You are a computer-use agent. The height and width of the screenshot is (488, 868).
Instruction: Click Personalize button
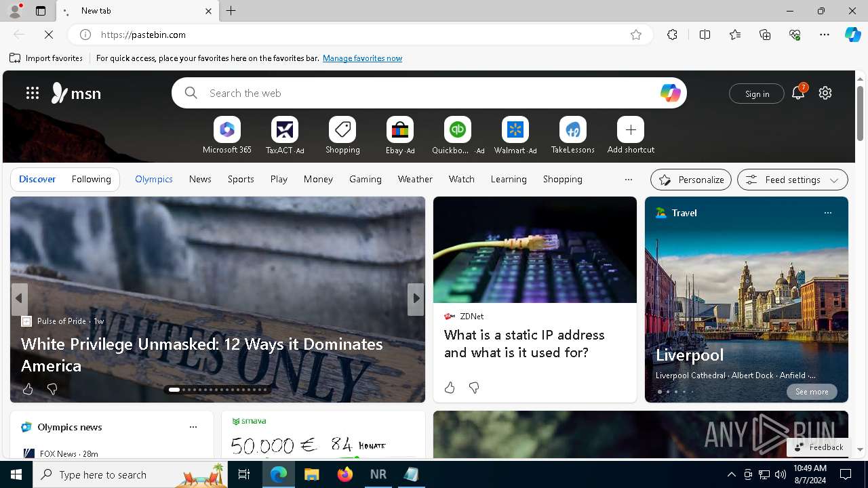point(691,180)
